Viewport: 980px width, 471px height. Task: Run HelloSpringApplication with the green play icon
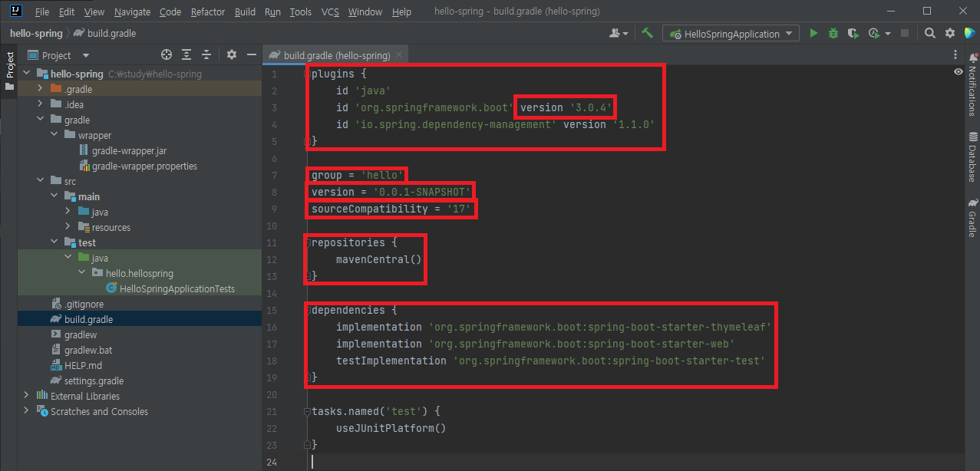click(x=814, y=33)
